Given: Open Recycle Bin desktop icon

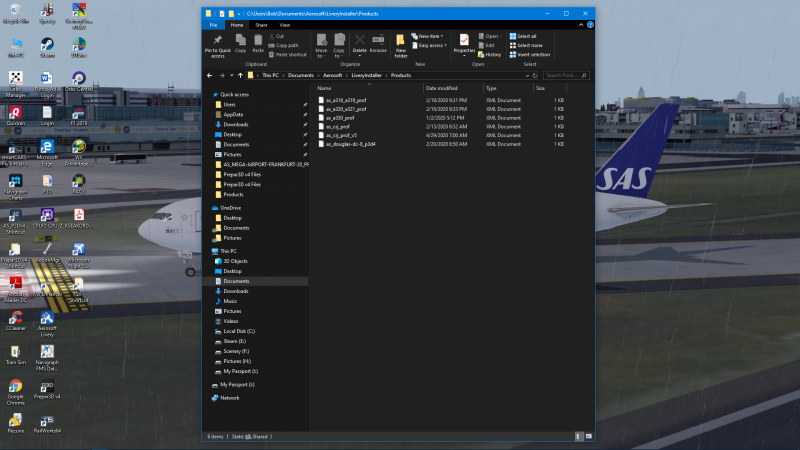Looking at the screenshot, I should [x=15, y=14].
